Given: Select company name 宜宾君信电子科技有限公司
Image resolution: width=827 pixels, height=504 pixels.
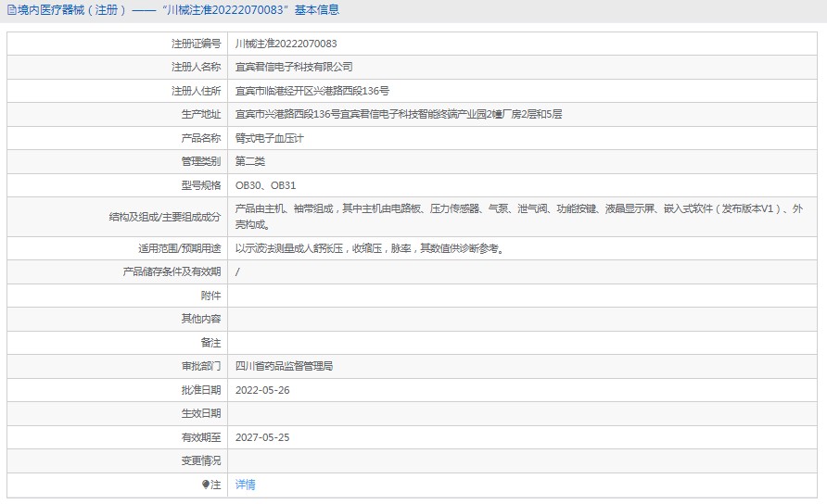Looking at the screenshot, I should point(294,67).
